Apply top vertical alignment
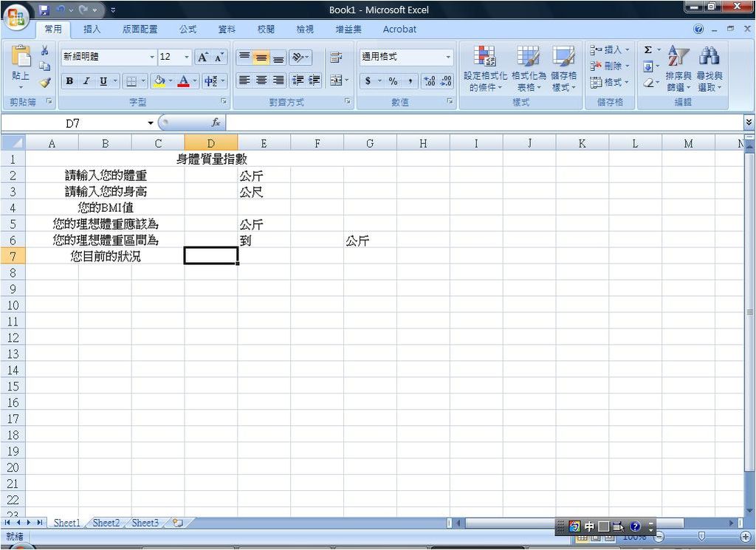Screen dimensions: 756x550 (x=244, y=58)
